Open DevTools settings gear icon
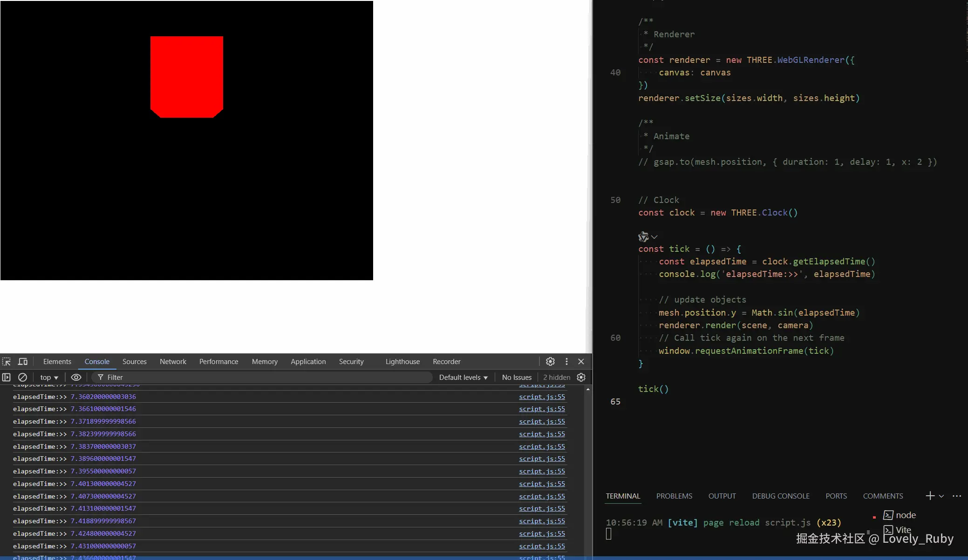Viewport: 968px width, 560px height. coord(550,362)
